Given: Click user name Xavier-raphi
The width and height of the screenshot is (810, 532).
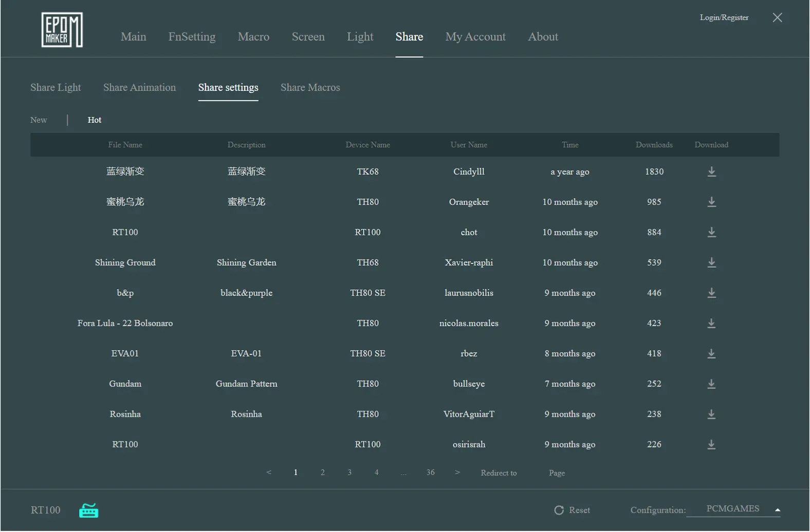Looking at the screenshot, I should pyautogui.click(x=469, y=263).
